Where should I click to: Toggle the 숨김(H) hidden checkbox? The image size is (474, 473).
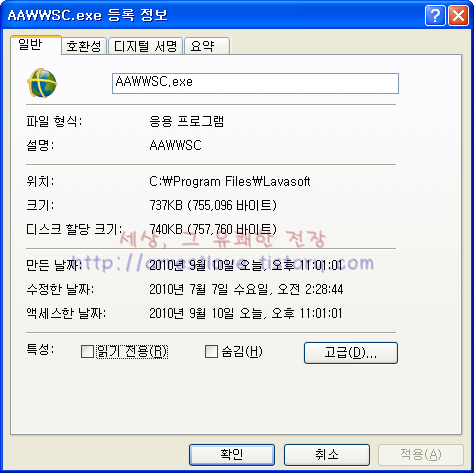coord(211,351)
